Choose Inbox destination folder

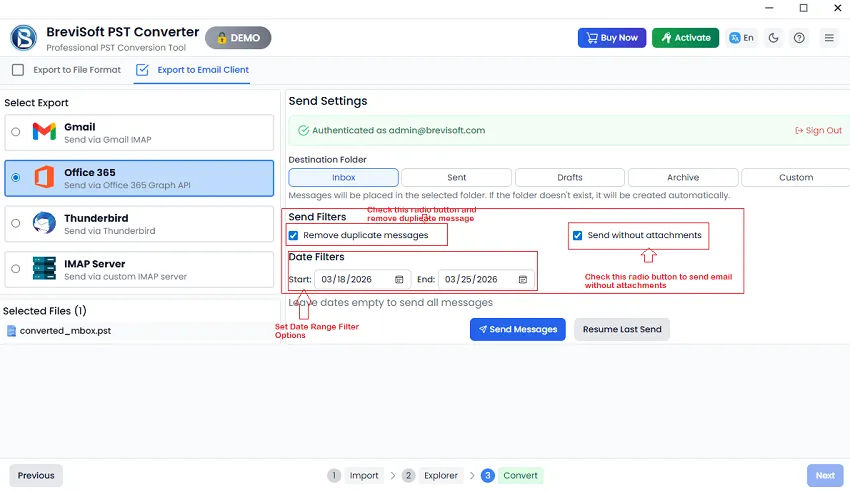point(343,177)
